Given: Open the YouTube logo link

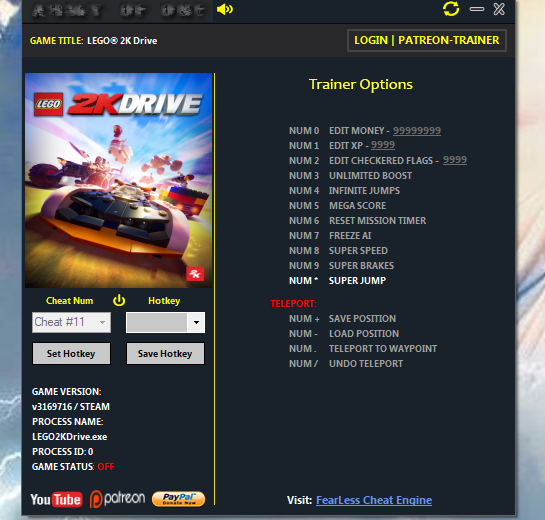Looking at the screenshot, I should coord(56,499).
